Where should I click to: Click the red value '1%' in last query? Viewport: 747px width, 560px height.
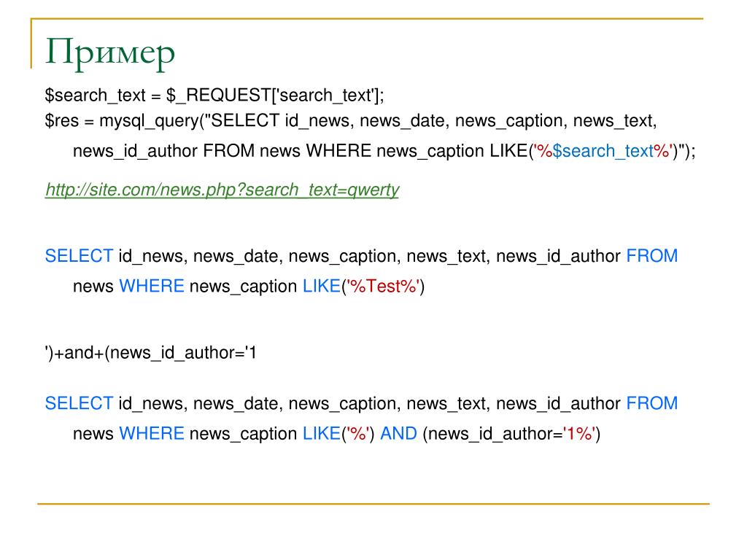579,434
